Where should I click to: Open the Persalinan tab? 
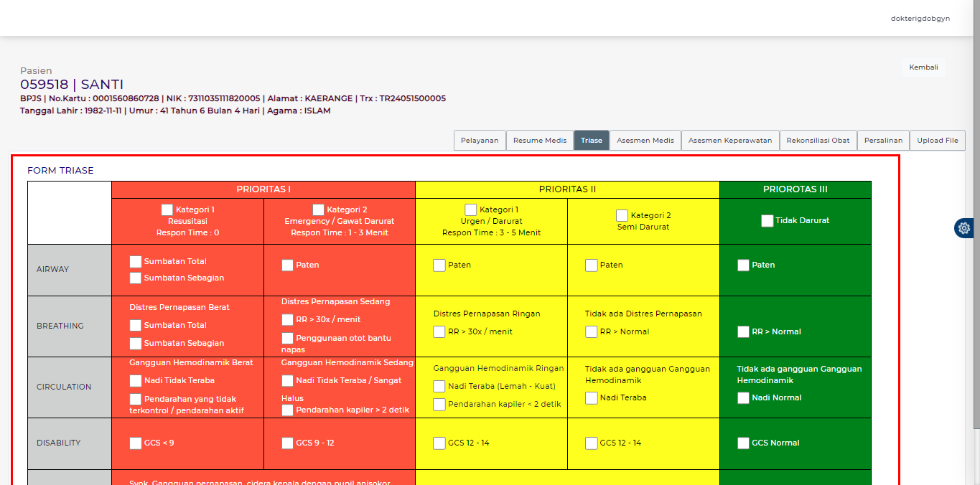(x=882, y=141)
